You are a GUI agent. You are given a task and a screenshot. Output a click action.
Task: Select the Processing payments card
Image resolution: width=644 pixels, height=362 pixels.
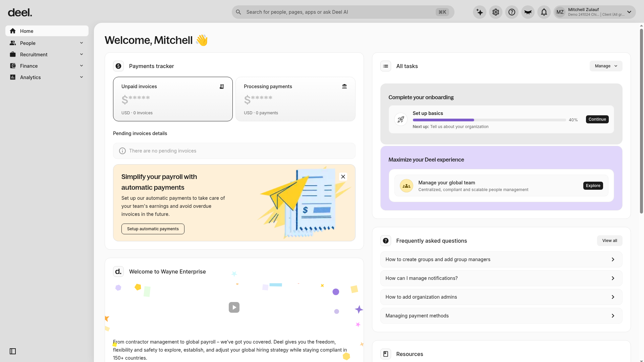coord(296,99)
